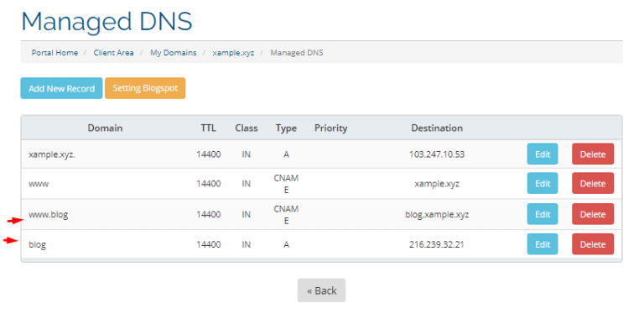644x314 pixels.
Task: Select destination 216.239.32.21
Action: point(437,244)
